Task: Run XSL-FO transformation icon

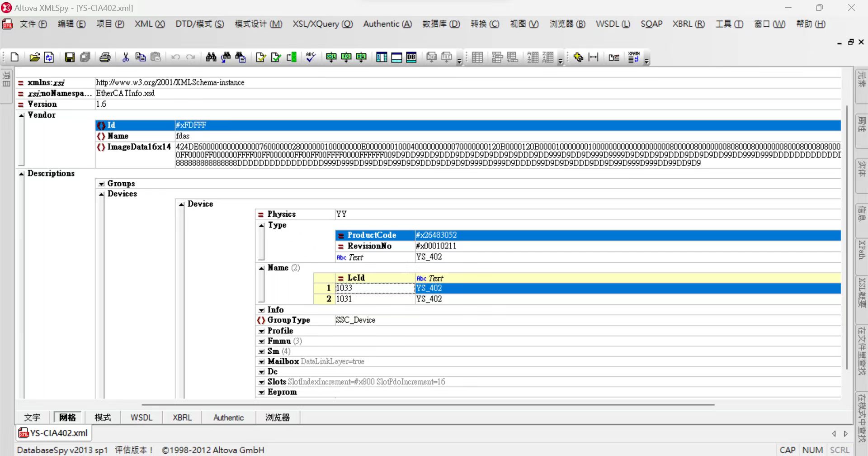Action: (346, 57)
